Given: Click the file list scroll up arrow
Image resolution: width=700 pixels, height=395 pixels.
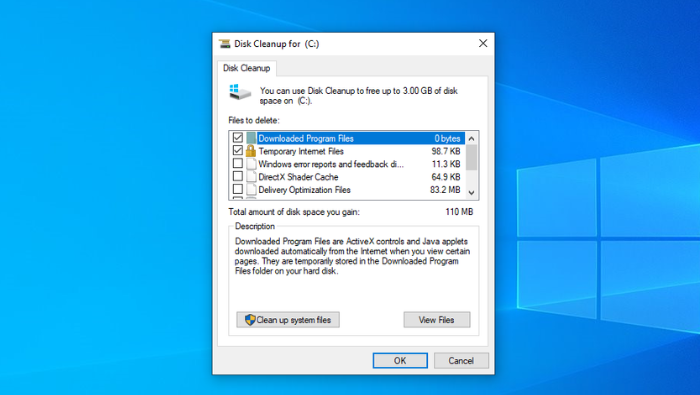Looking at the screenshot, I should [471, 138].
